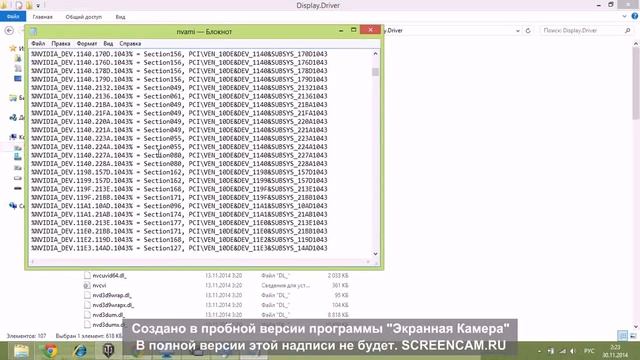Click Explorer's refresh address button
Screen dimensions: 640x360
tap(528, 31)
